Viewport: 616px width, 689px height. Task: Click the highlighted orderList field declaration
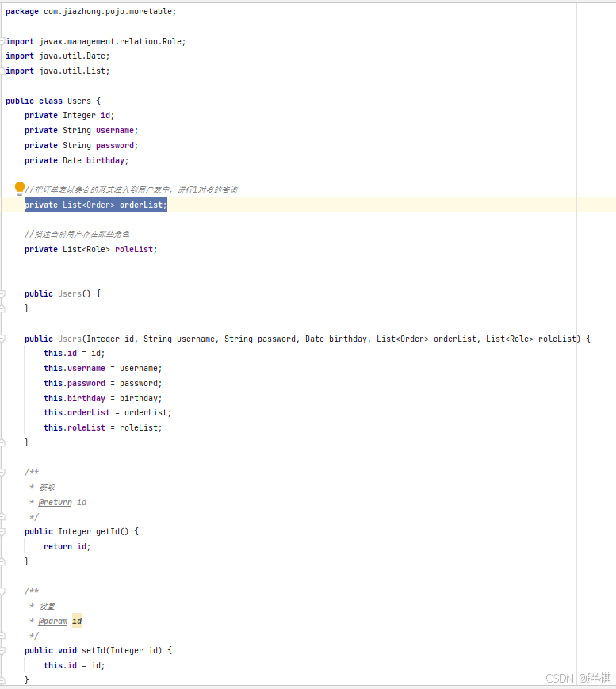click(x=96, y=205)
